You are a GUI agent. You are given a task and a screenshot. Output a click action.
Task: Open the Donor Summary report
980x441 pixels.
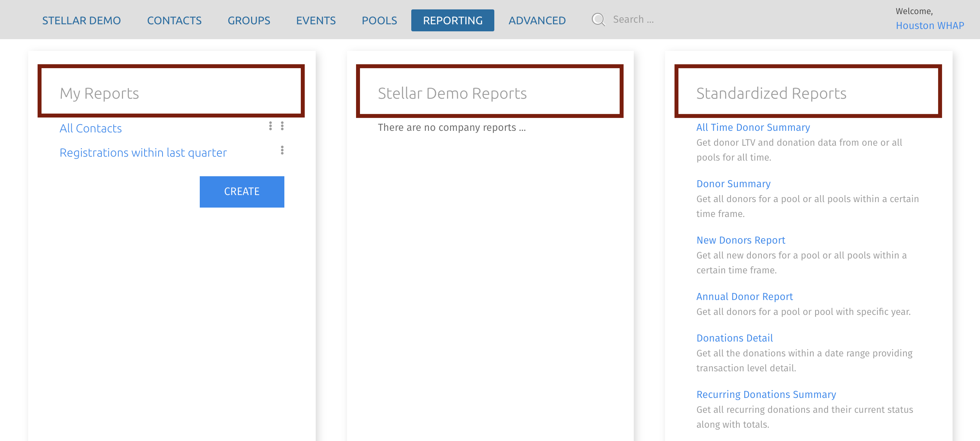(x=733, y=184)
